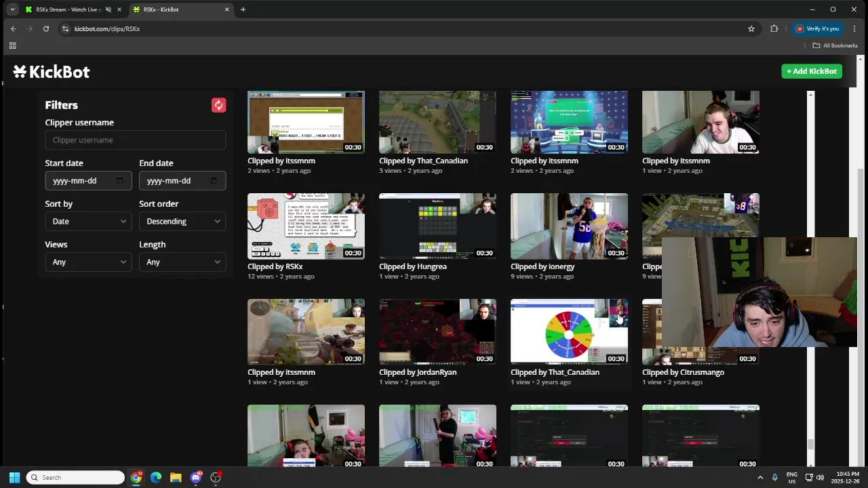This screenshot has width=868, height=488.
Task: Open the clip by JordanRyan thumbnail
Action: point(437,332)
